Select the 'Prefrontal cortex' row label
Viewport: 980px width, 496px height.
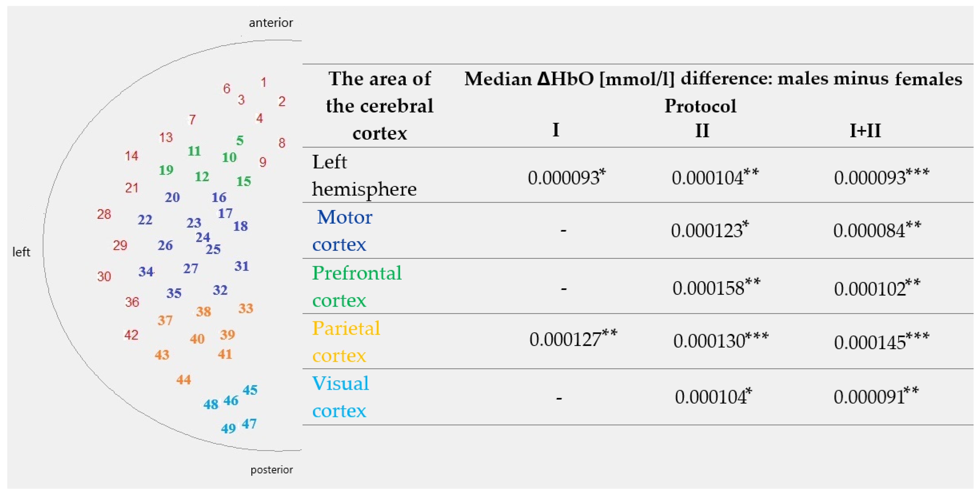point(357,286)
